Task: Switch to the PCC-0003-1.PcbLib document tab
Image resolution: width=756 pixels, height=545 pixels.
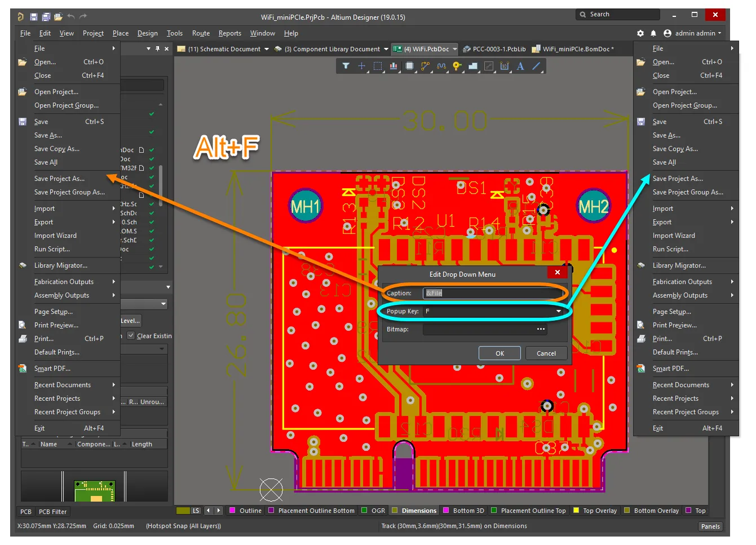Action: (494, 49)
